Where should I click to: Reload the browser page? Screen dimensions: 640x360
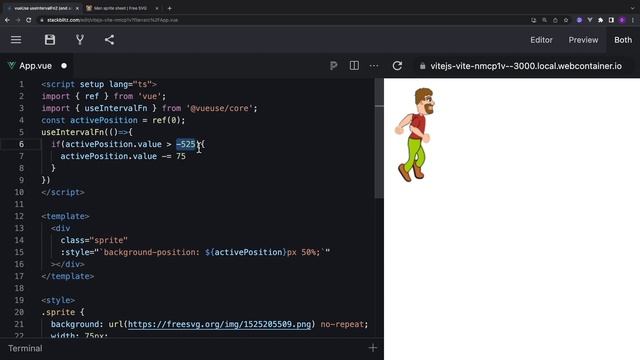tap(29, 20)
